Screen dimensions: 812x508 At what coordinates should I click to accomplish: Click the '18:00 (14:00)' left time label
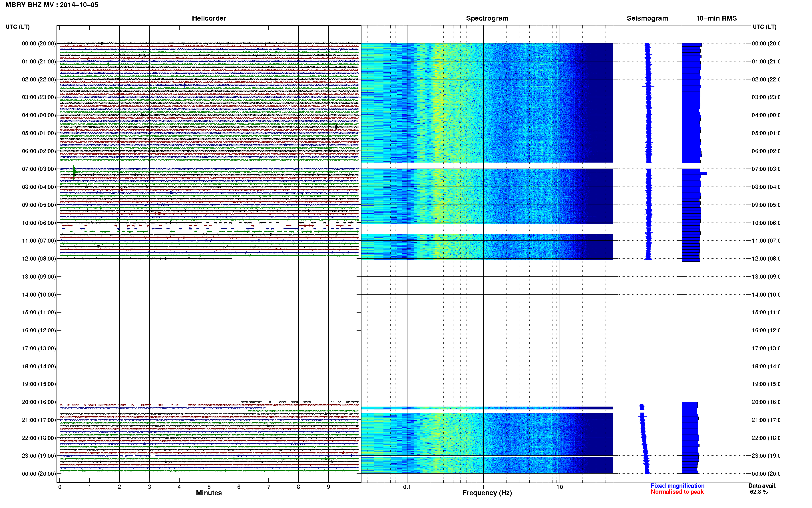39,366
